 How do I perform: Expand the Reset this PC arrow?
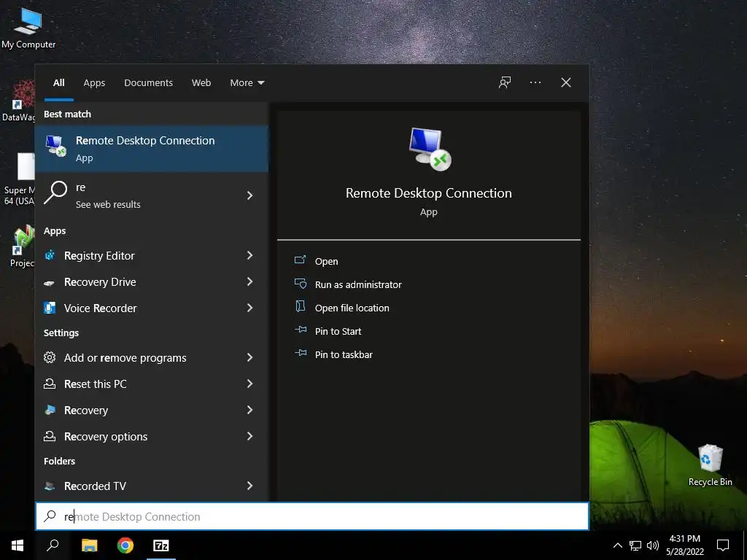[x=249, y=384]
